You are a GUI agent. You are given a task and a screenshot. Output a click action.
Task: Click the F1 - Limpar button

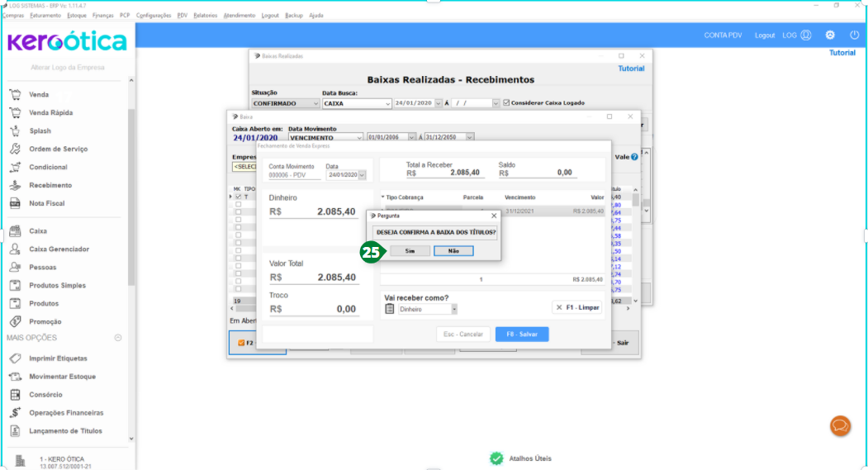(x=577, y=307)
